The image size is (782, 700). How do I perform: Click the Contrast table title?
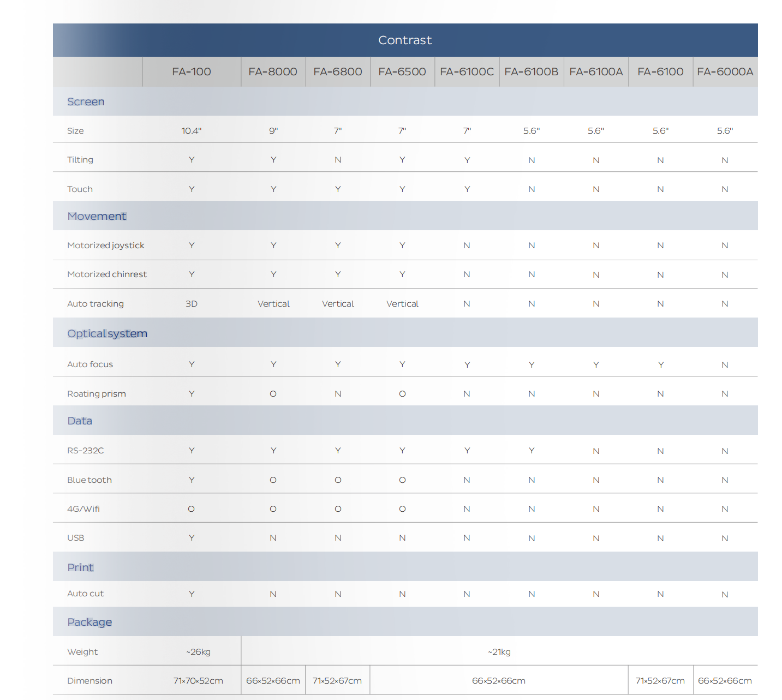pos(404,40)
